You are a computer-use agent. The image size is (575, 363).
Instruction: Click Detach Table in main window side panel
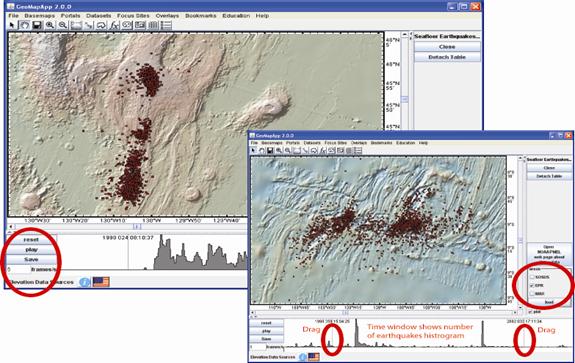[447, 57]
